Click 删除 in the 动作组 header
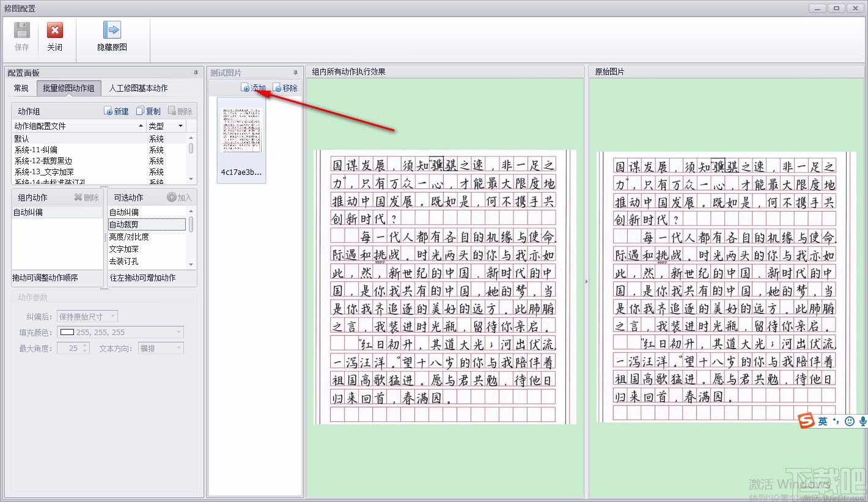The width and height of the screenshot is (868, 502). click(180, 111)
